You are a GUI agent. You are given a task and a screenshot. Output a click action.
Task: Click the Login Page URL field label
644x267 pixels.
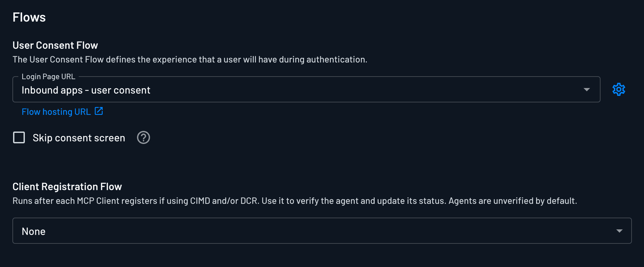pos(48,77)
